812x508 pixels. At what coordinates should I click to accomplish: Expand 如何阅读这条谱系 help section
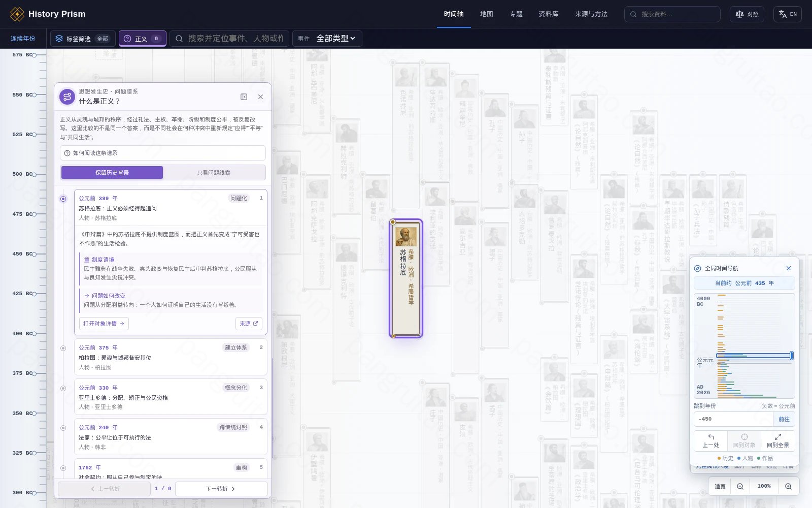(163, 153)
